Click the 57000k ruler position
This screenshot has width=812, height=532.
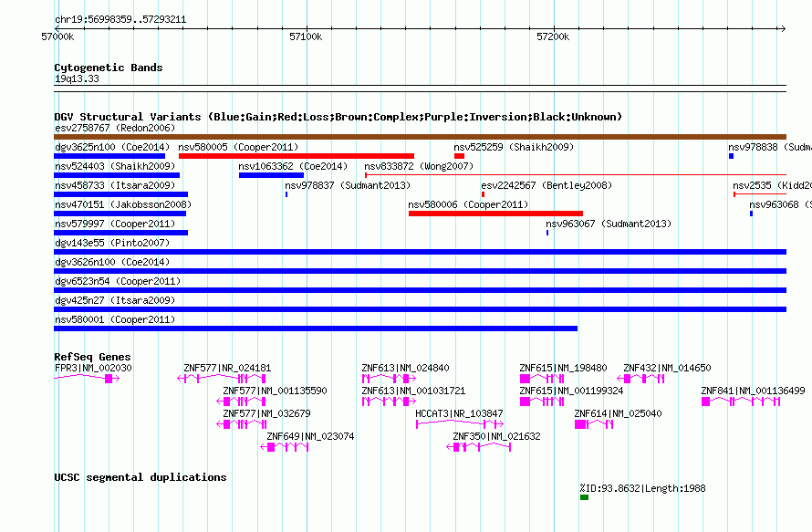pyautogui.click(x=57, y=37)
